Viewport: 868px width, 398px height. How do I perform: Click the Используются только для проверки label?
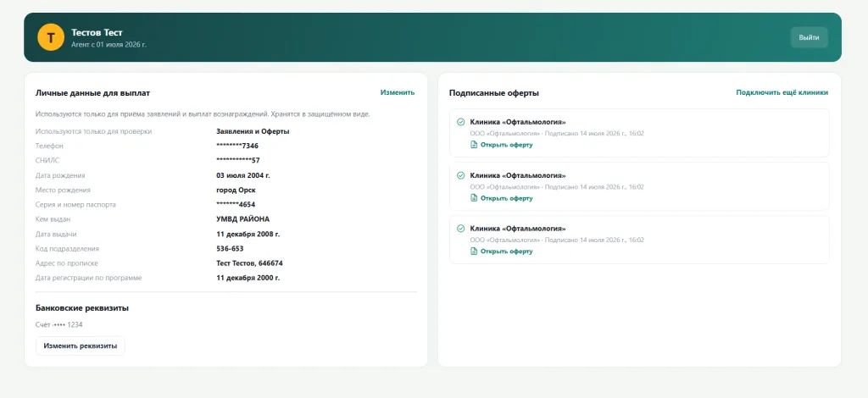tap(93, 131)
